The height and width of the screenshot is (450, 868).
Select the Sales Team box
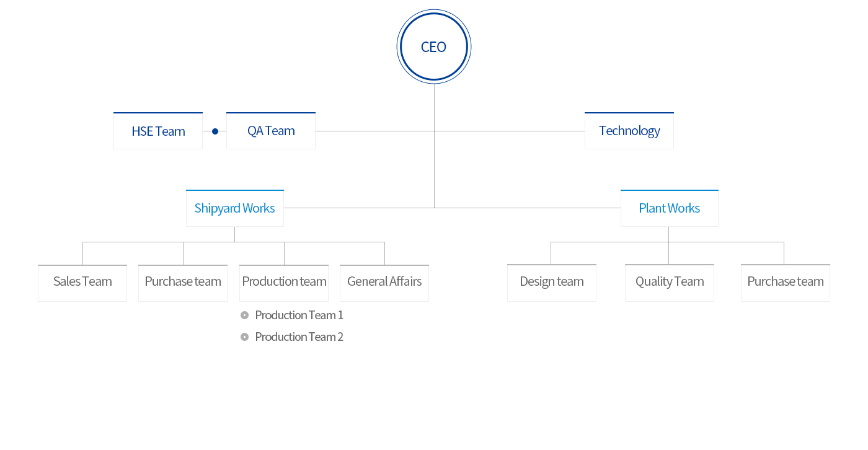point(82,283)
